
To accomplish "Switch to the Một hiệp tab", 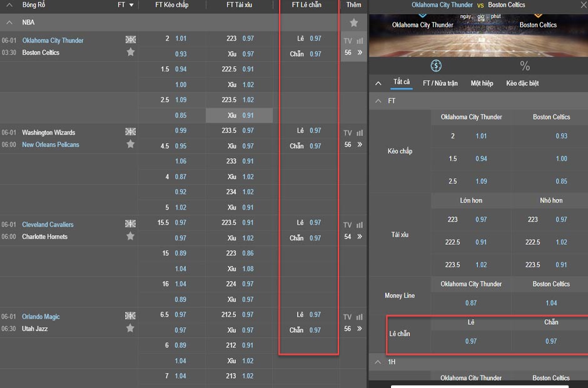I will (482, 83).
